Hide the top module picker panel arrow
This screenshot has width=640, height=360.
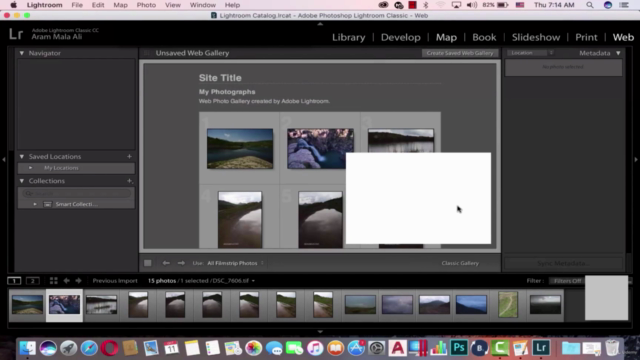coord(320,24)
